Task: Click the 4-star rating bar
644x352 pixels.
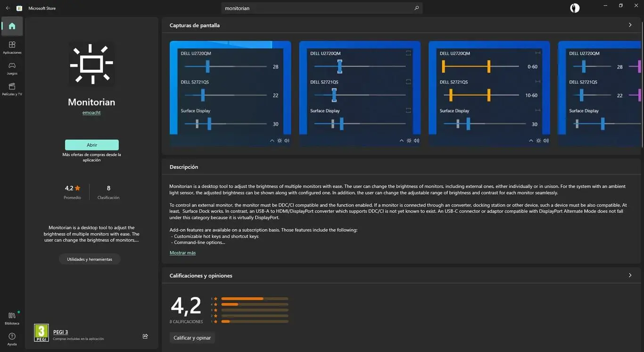Action: click(255, 304)
